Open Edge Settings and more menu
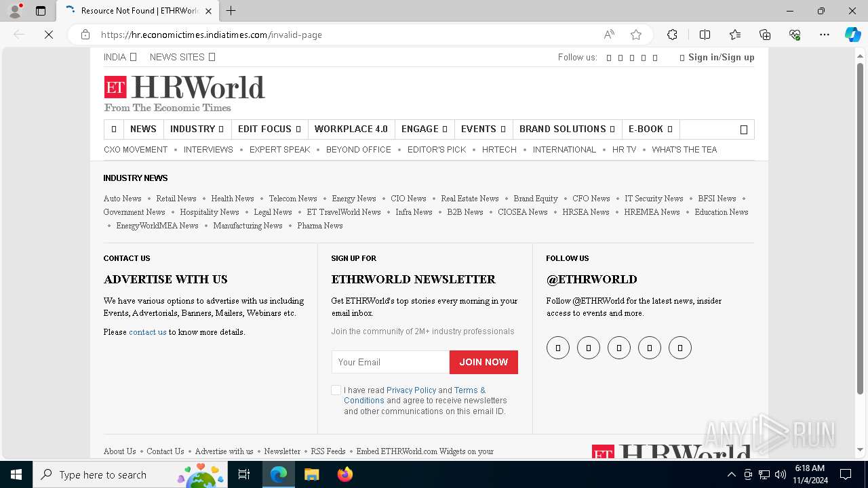The height and width of the screenshot is (488, 868). [825, 35]
